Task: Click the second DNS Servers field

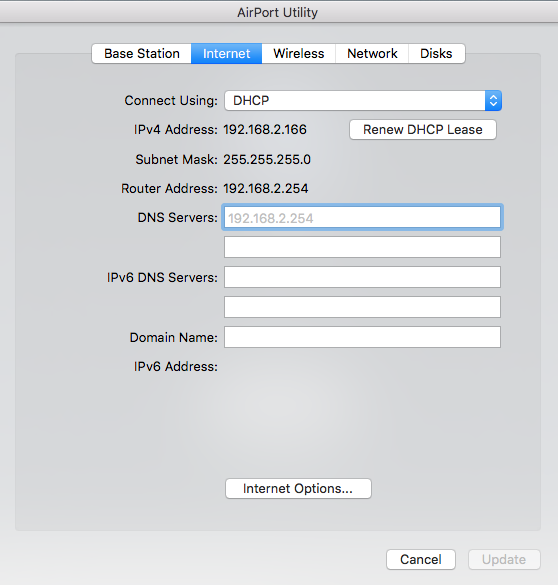Action: [362, 247]
